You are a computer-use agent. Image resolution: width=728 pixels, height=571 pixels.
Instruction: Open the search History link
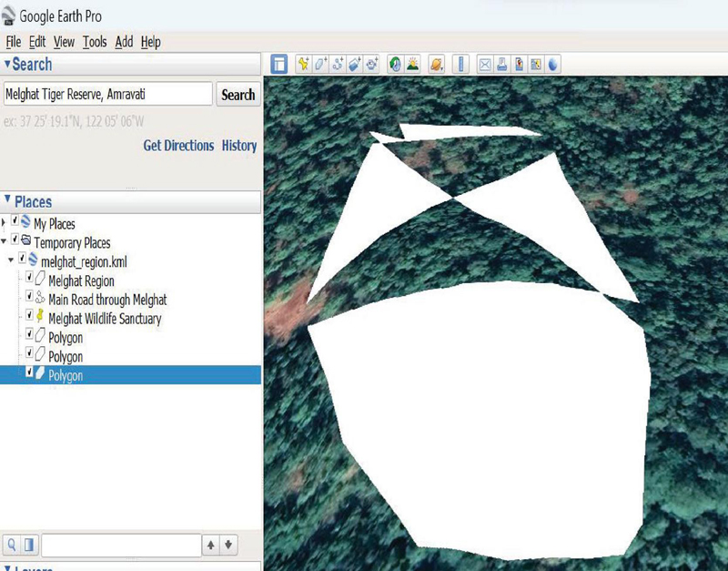coord(239,146)
